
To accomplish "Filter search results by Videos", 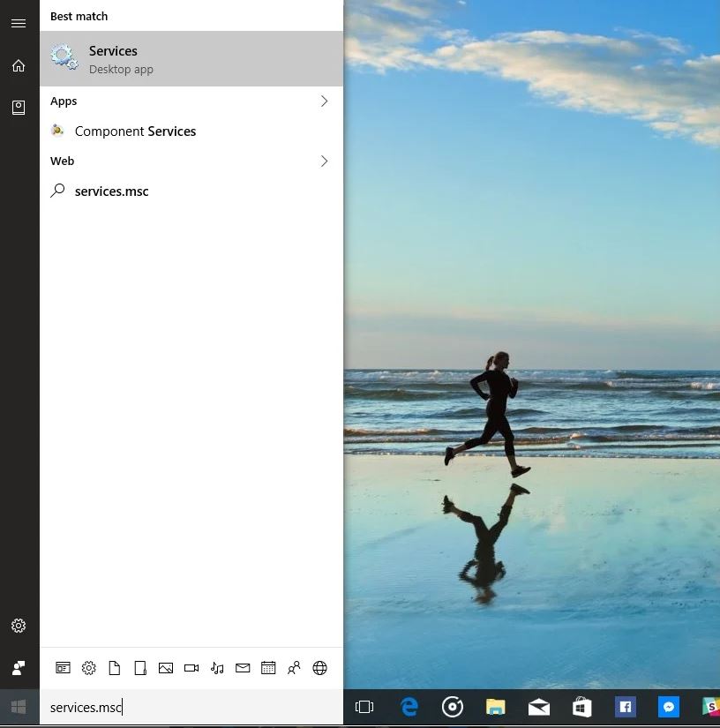I will point(191,668).
